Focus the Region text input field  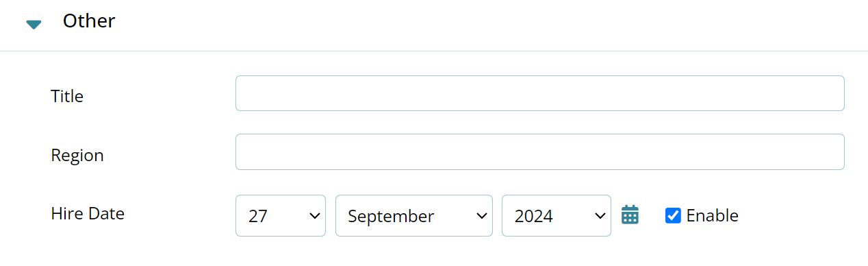click(540, 152)
